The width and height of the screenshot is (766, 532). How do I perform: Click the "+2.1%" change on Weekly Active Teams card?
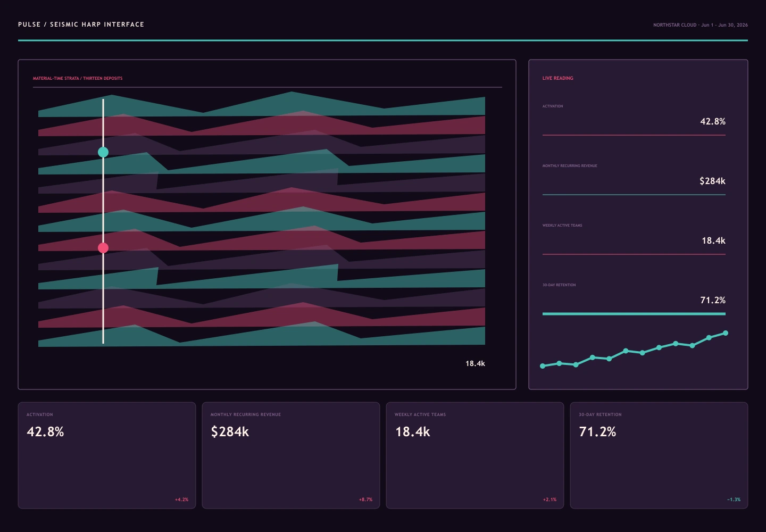tap(549, 500)
